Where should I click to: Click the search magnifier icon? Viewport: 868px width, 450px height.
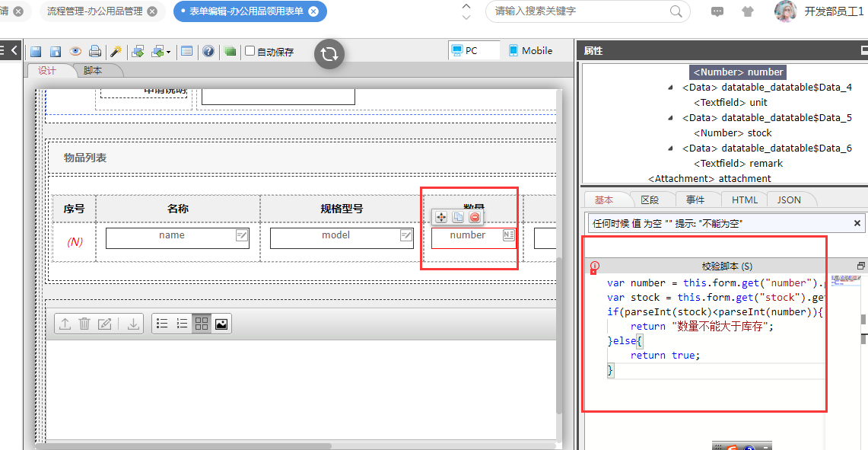[676, 11]
